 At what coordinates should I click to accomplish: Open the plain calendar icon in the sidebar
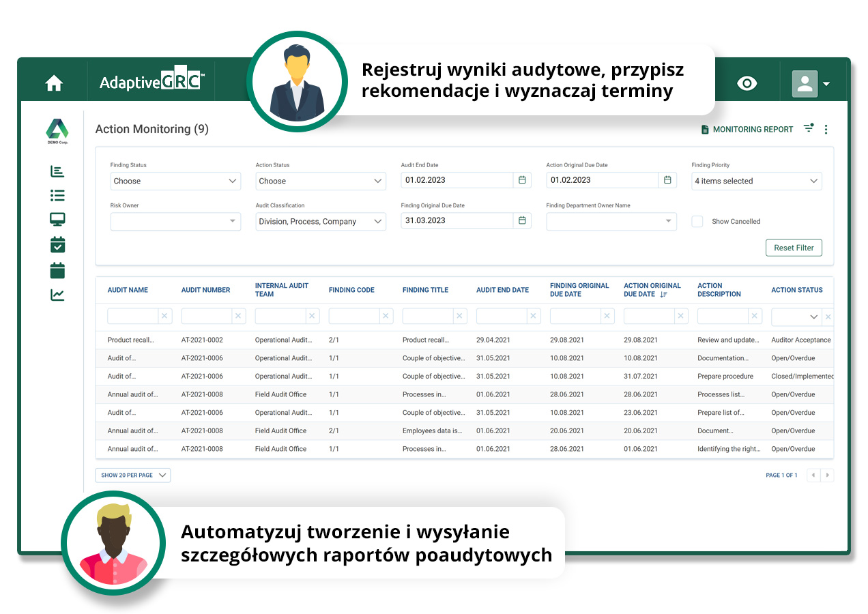pos(57,269)
